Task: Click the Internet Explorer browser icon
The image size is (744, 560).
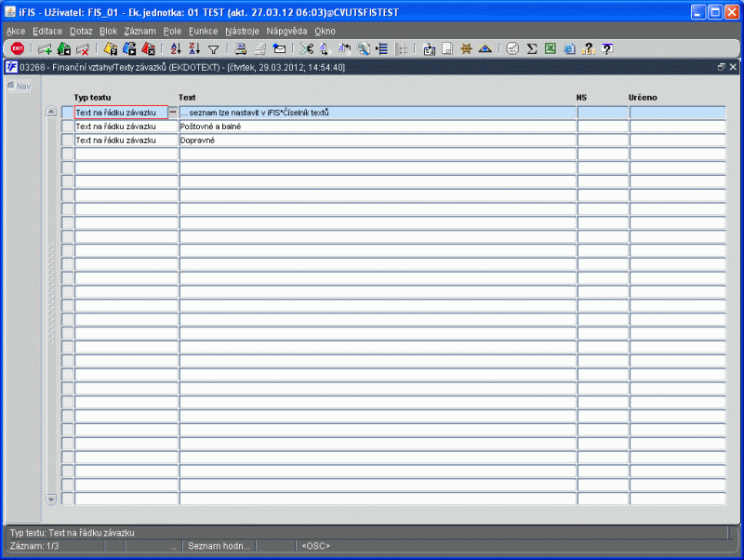Action: (x=569, y=49)
